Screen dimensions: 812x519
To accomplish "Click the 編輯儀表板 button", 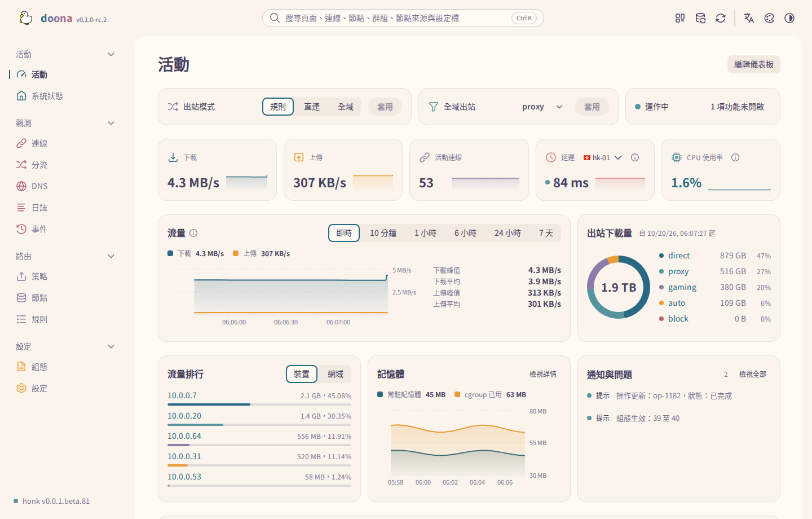I will (x=754, y=64).
